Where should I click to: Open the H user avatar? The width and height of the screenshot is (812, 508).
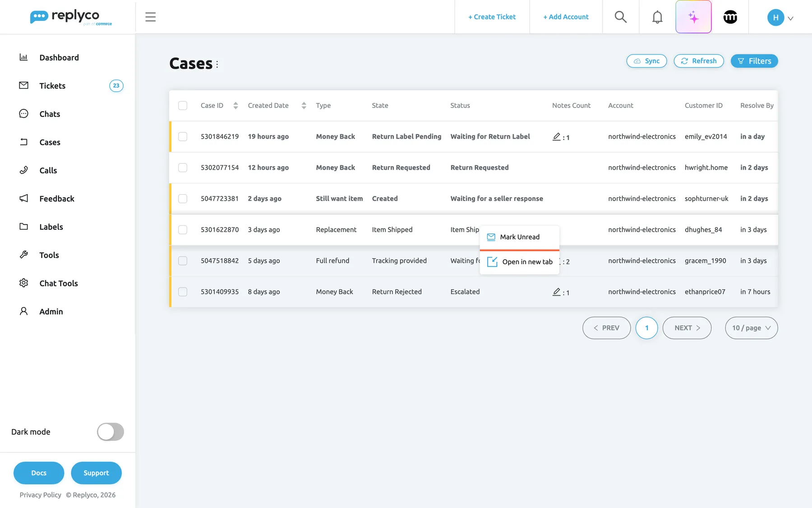(775, 18)
